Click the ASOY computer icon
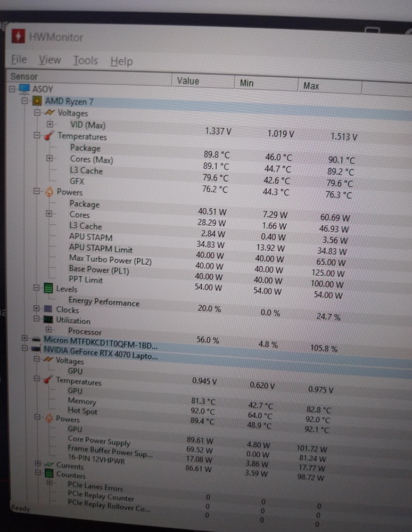The height and width of the screenshot is (532, 412). point(24,88)
